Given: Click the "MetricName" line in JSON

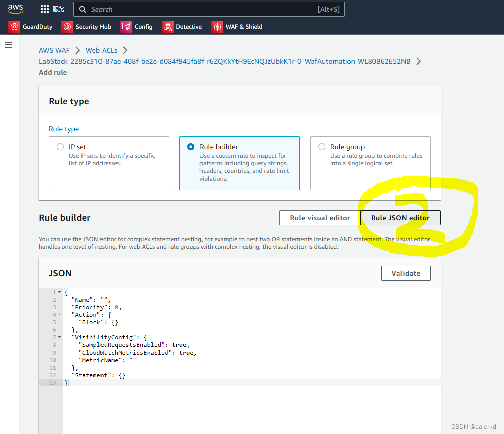Looking at the screenshot, I should (108, 360).
